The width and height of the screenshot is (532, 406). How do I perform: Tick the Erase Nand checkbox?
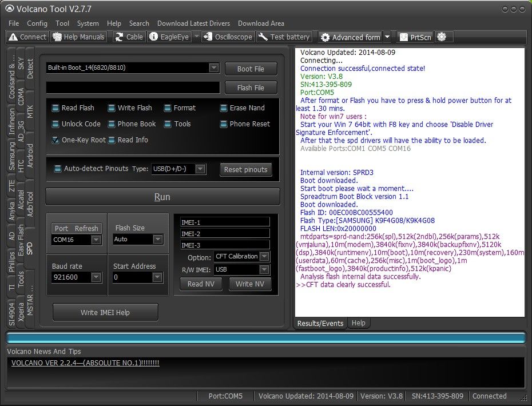point(223,108)
